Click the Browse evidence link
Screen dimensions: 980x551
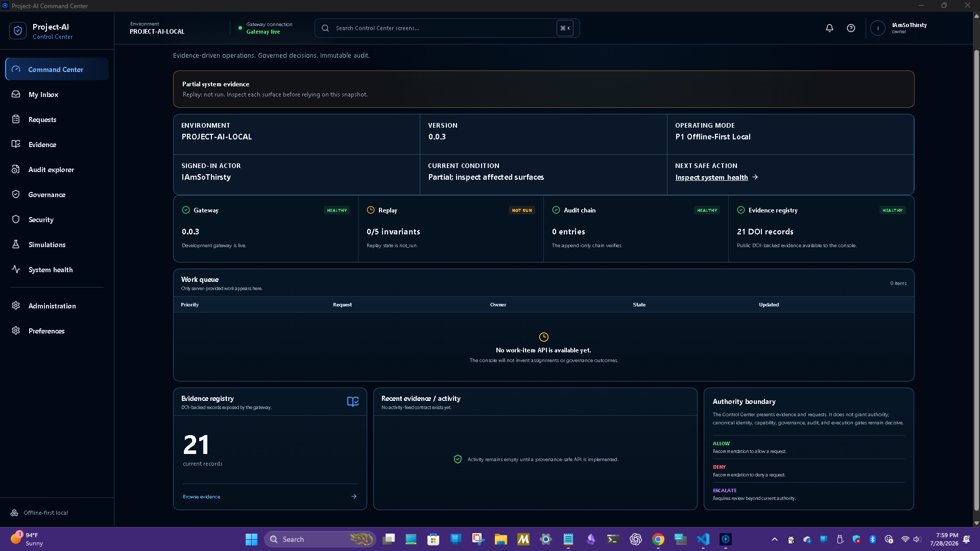201,496
